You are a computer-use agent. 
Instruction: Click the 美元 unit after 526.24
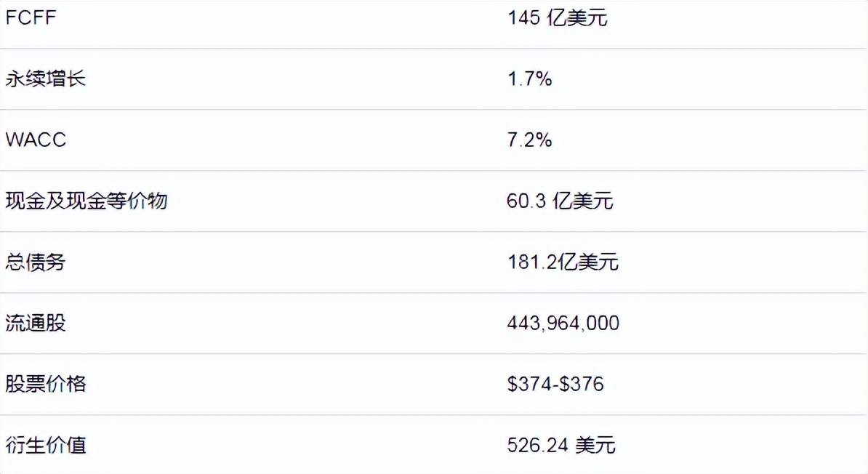(x=595, y=444)
